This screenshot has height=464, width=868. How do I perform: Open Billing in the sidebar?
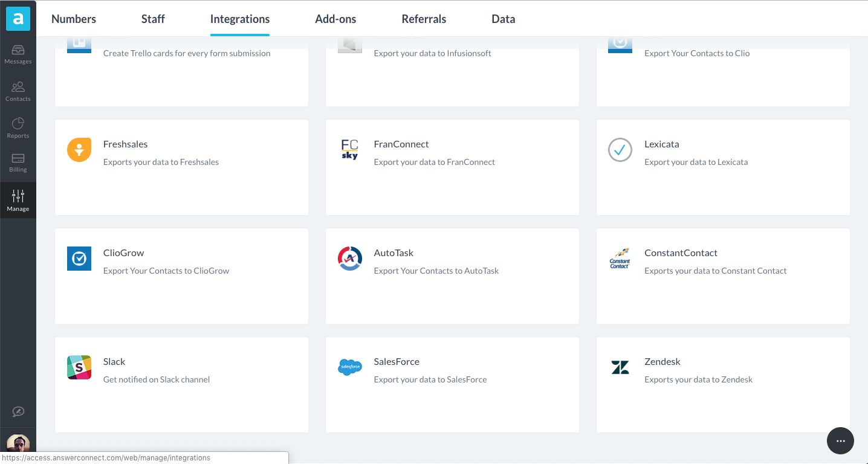click(18, 163)
